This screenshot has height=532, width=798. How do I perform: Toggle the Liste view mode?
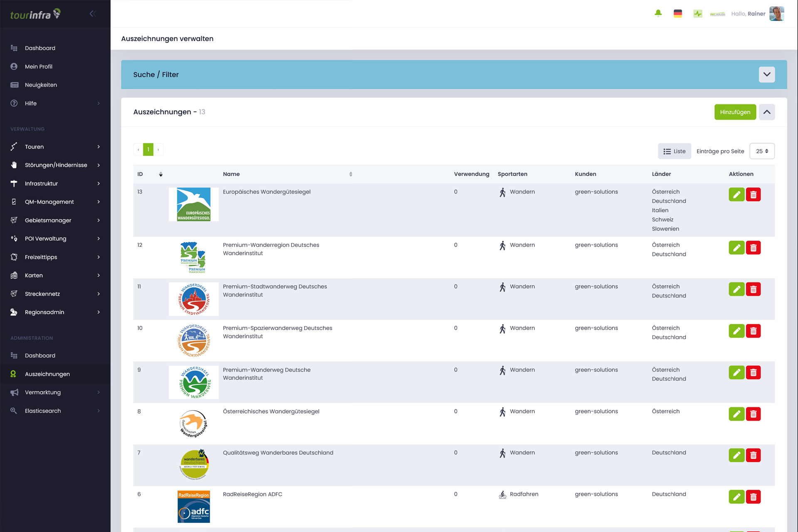pyautogui.click(x=674, y=151)
